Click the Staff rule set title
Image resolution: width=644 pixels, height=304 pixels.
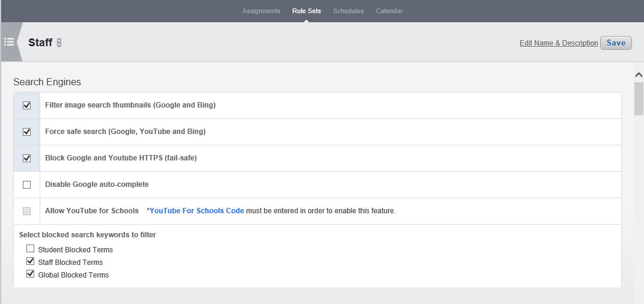(x=40, y=43)
